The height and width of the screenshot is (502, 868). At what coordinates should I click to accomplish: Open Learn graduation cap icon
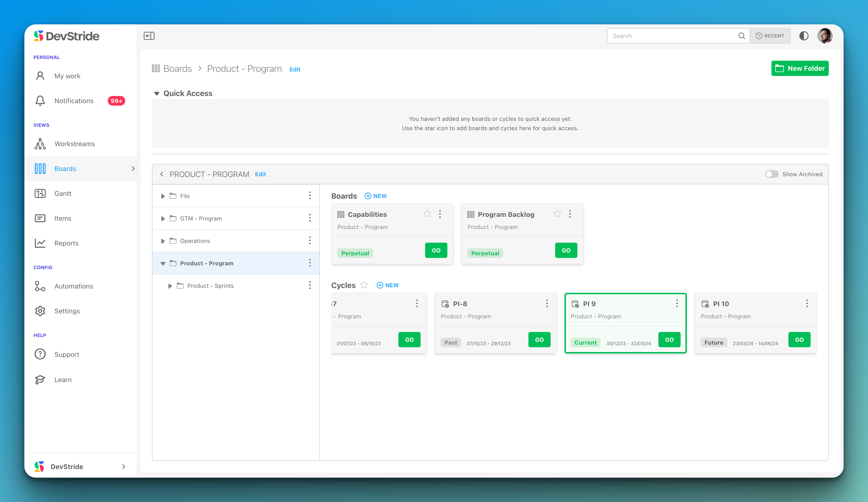click(40, 379)
